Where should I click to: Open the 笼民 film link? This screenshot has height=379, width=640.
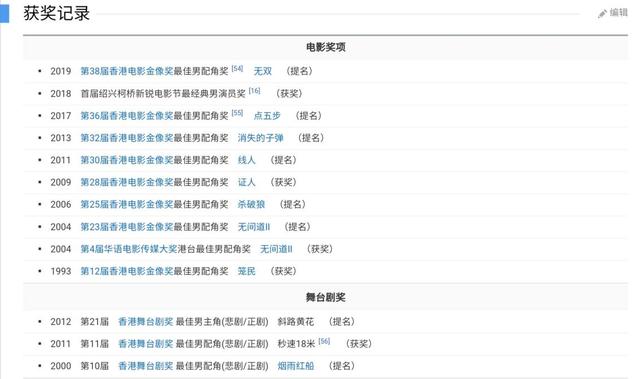(x=247, y=271)
